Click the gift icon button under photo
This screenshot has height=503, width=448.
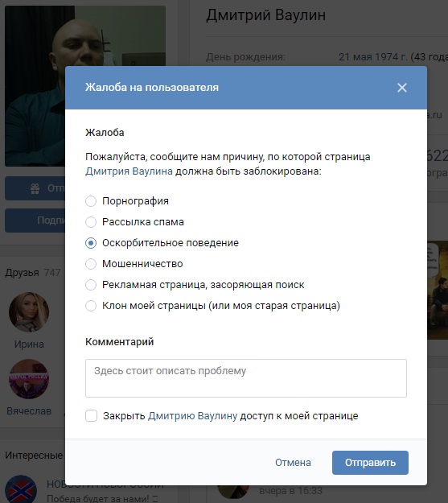click(x=35, y=188)
